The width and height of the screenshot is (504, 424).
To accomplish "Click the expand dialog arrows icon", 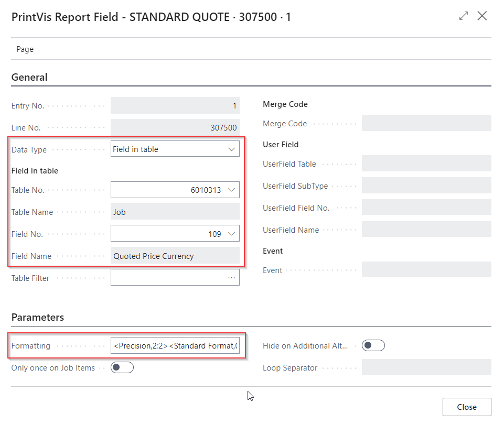I will coord(463,16).
